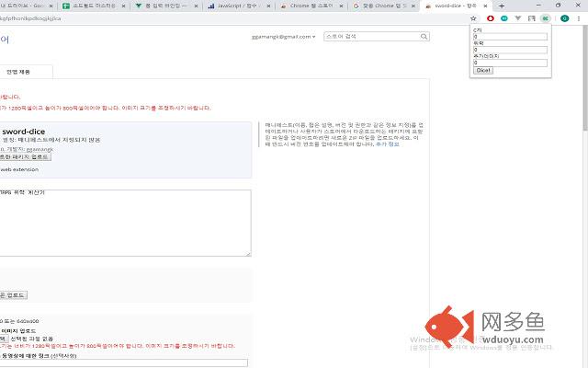
Task: Close the Google 맞춤 Chrome 앱 tab
Action: pyautogui.click(x=413, y=6)
